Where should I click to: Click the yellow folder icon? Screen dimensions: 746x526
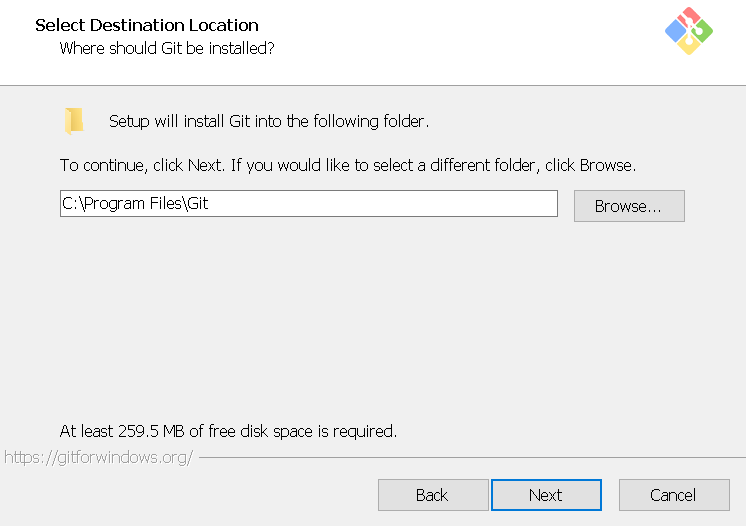(x=74, y=121)
